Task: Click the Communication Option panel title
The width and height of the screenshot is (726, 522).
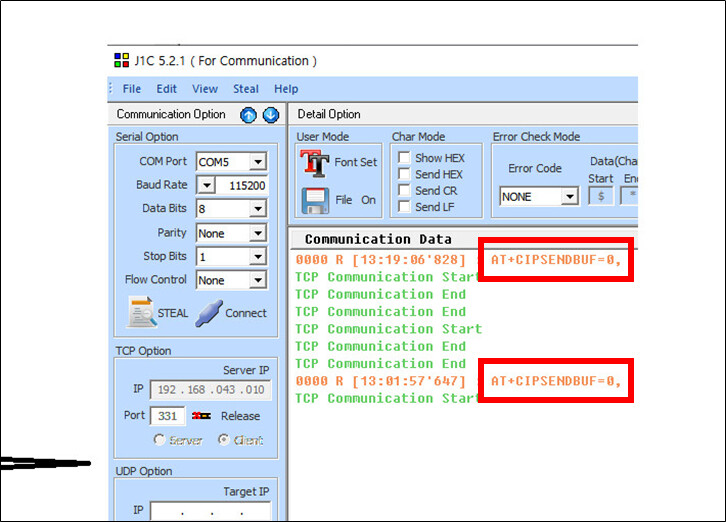Action: 171,114
